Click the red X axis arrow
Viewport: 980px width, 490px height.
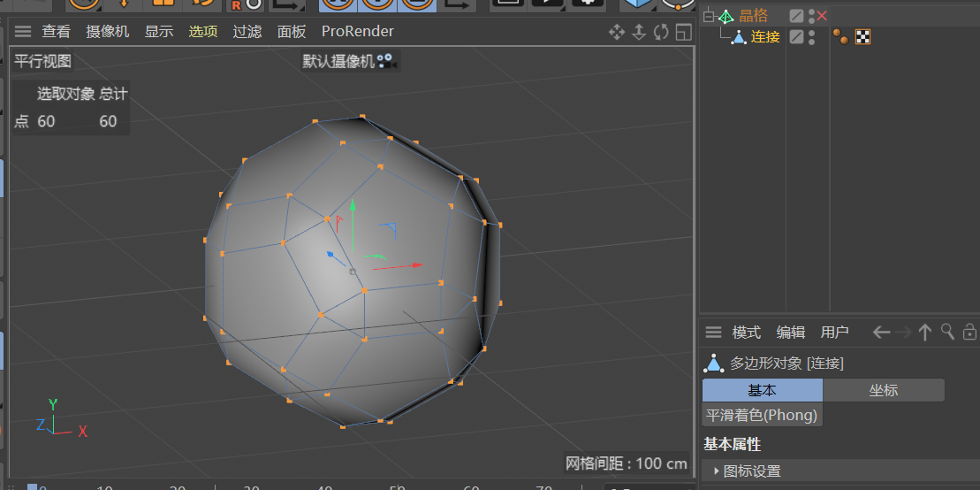[x=415, y=265]
